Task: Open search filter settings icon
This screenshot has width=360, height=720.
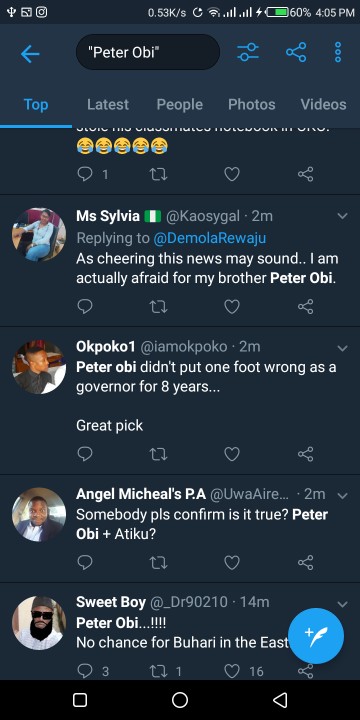Action: (x=248, y=52)
